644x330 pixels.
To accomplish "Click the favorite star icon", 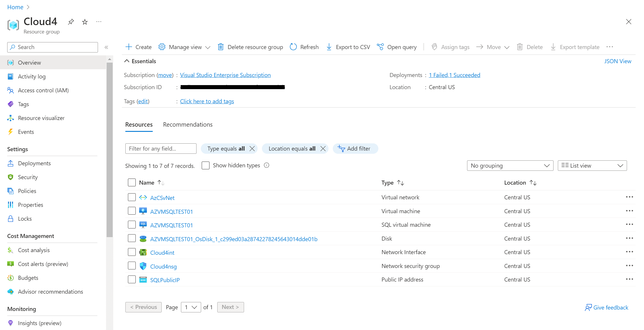I will (x=85, y=22).
